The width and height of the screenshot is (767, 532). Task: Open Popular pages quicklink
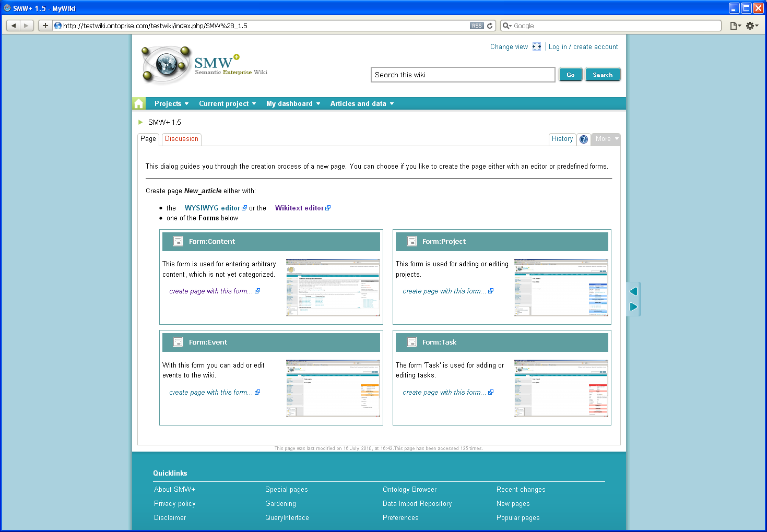pos(518,518)
